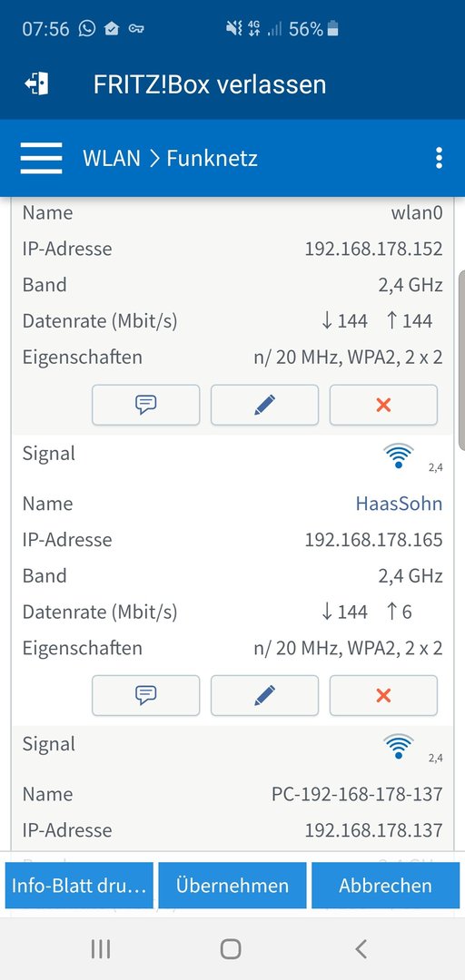Edit the wlan0 device with pencil icon
Screen dimensions: 465x980
coord(264,405)
